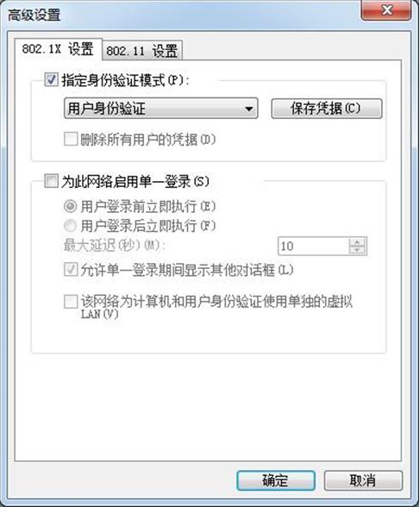Open the 用户身份验证 mode dropdown

pos(160,109)
